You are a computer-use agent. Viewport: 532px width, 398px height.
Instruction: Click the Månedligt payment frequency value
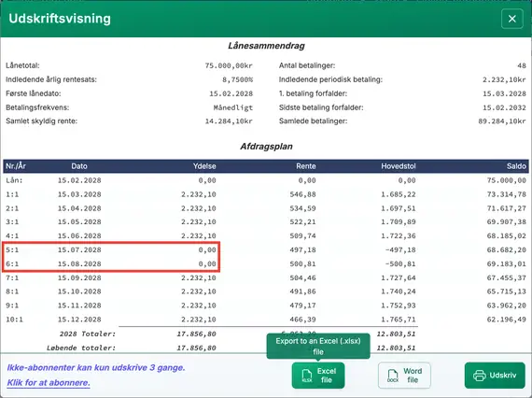tap(233, 107)
